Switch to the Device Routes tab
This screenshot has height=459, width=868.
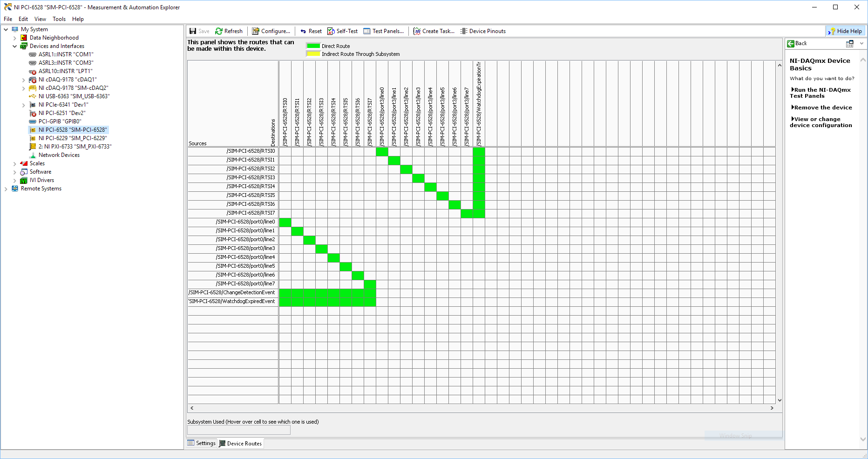(240, 443)
